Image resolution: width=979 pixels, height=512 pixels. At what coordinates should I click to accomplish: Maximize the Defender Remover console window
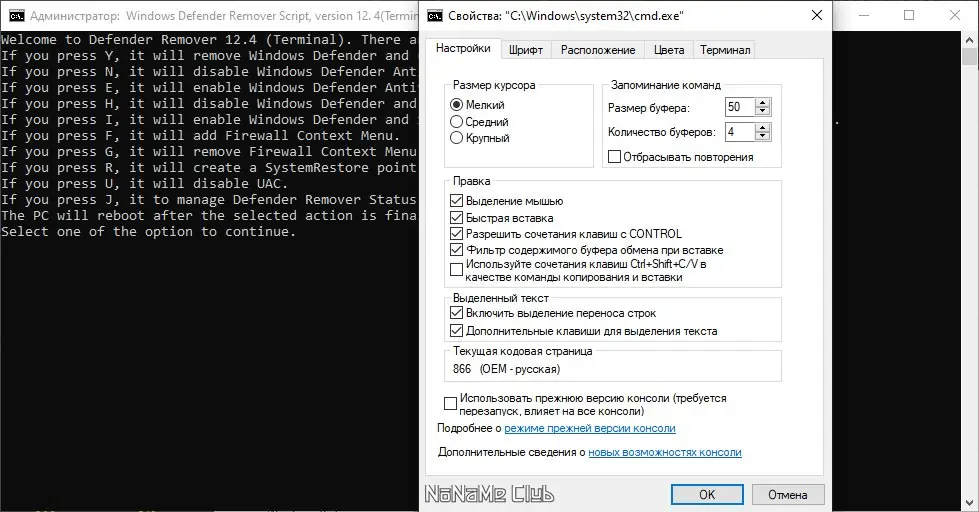[x=909, y=16]
